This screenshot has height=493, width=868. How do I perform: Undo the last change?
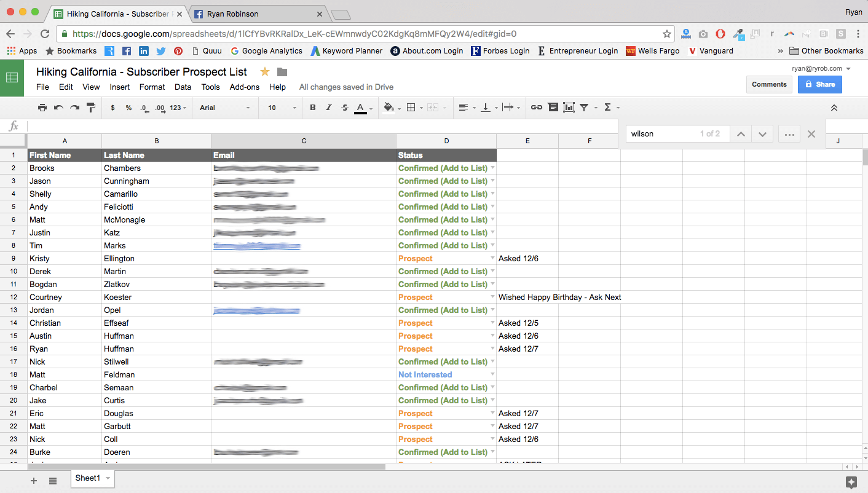[x=58, y=107]
